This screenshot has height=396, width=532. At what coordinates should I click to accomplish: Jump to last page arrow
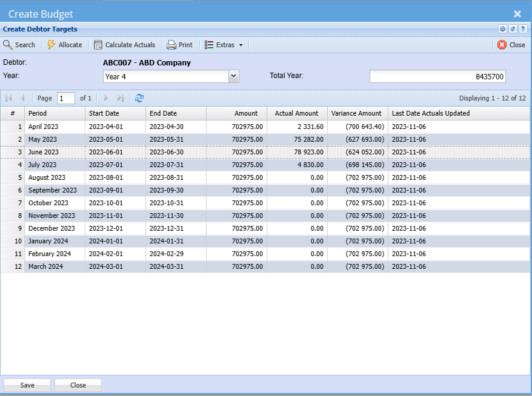(121, 98)
